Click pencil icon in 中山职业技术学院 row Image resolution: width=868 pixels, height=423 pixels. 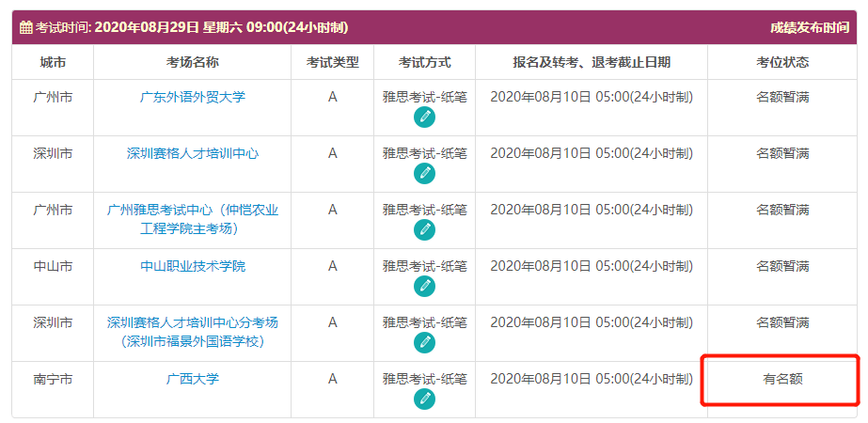(424, 286)
